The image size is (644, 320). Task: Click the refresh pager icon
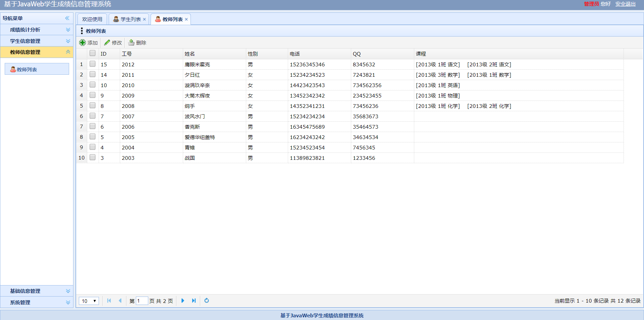(207, 301)
